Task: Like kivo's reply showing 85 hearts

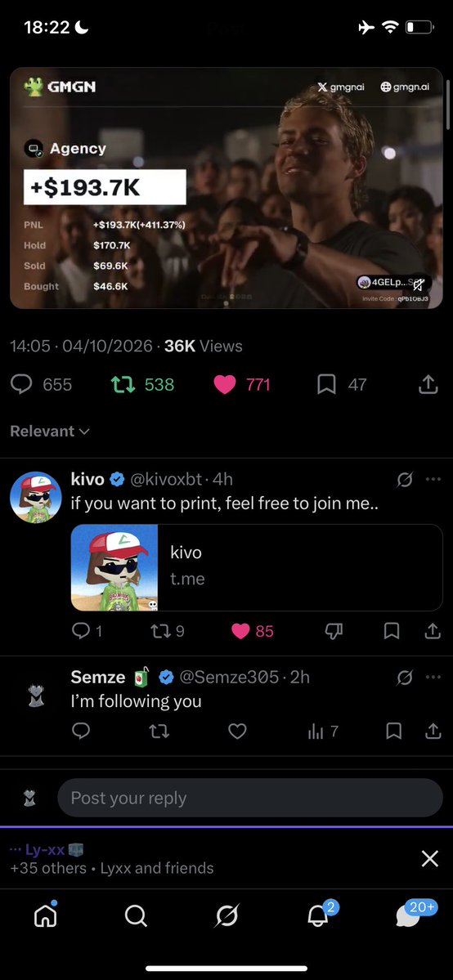Action: [x=241, y=631]
